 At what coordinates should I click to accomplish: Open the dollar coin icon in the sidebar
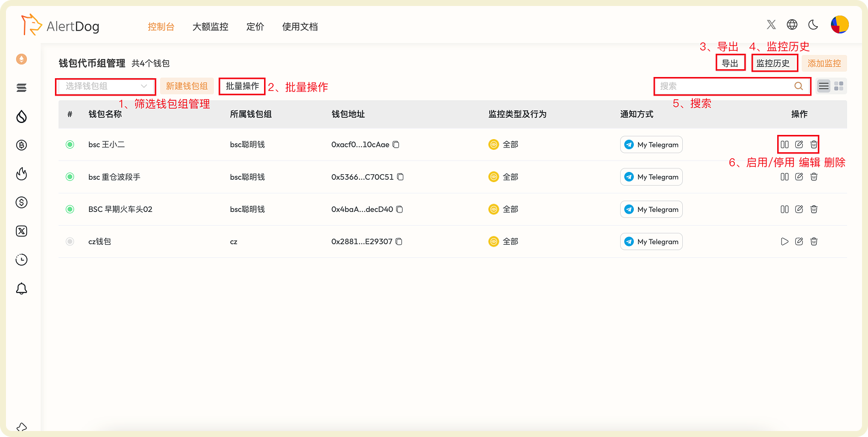22,202
